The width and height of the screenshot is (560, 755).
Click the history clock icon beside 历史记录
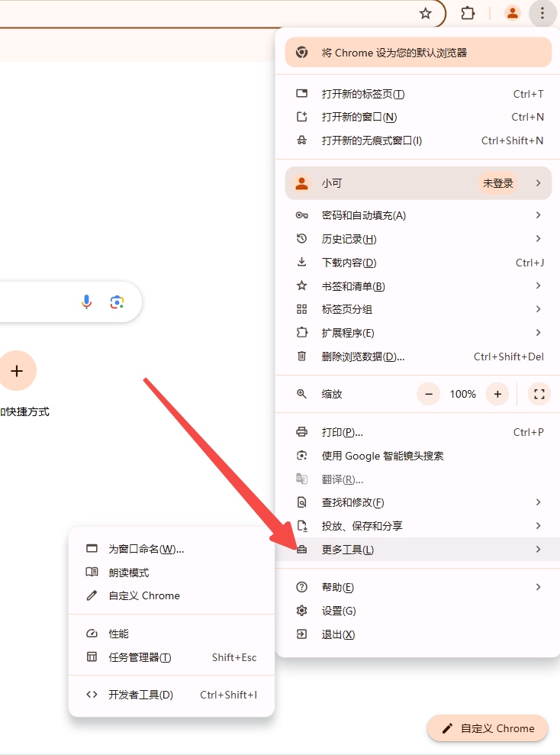click(x=301, y=238)
